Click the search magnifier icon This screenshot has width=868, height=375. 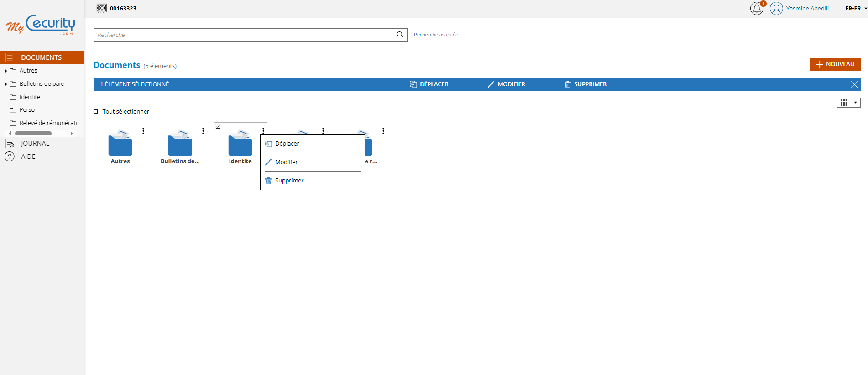tap(400, 35)
